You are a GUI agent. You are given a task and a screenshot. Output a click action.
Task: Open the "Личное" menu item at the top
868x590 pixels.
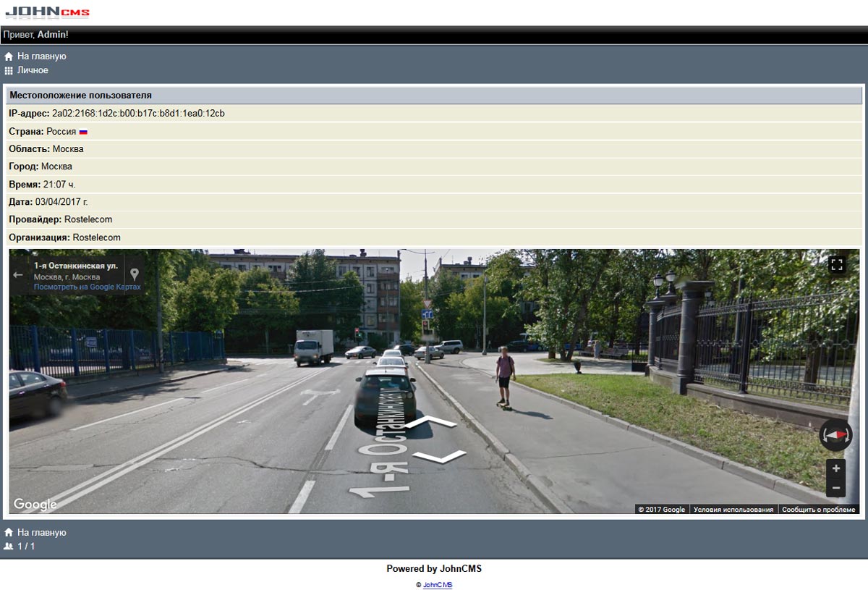point(33,70)
